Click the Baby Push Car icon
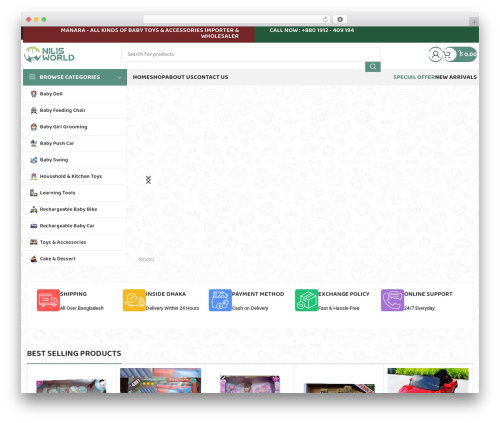The height and width of the screenshot is (423, 500). click(x=34, y=143)
